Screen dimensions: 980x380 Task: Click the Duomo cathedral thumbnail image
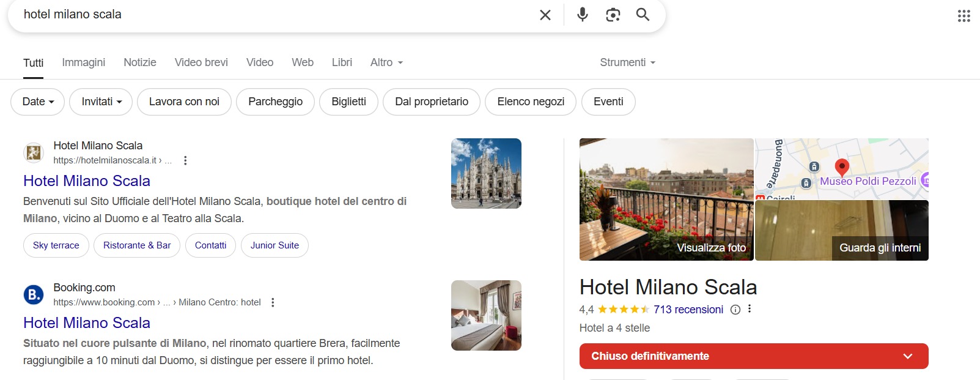click(x=486, y=173)
